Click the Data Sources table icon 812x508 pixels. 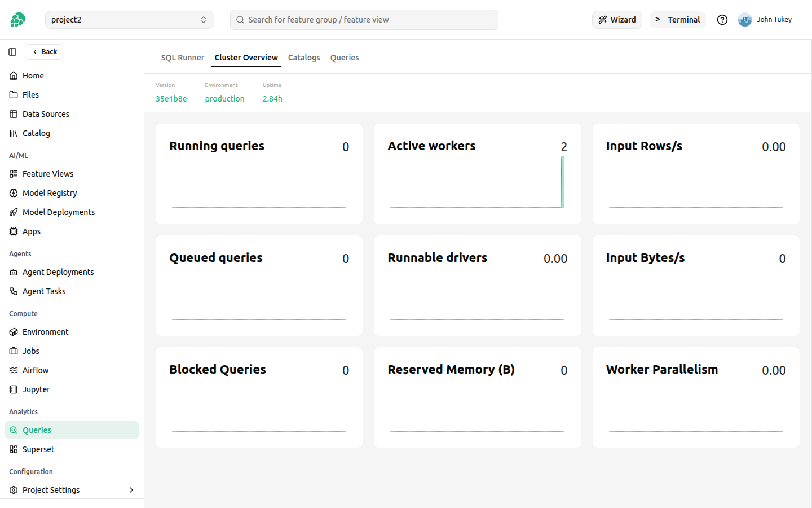pos(14,114)
